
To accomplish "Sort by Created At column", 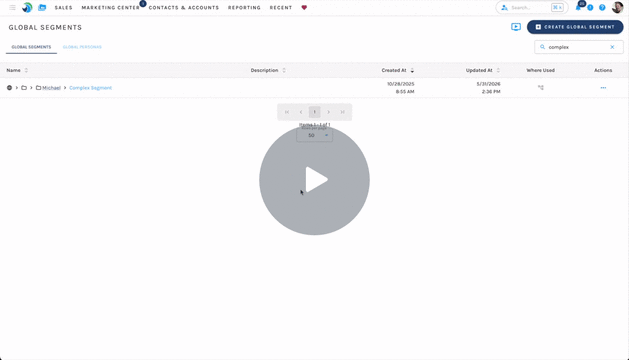I will click(398, 70).
